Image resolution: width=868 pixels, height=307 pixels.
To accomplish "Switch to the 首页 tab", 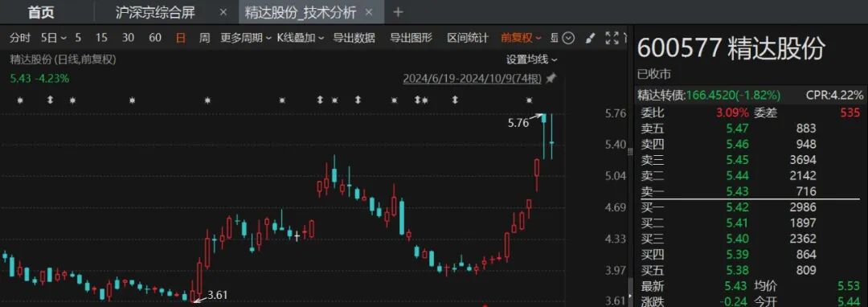I will [42, 12].
